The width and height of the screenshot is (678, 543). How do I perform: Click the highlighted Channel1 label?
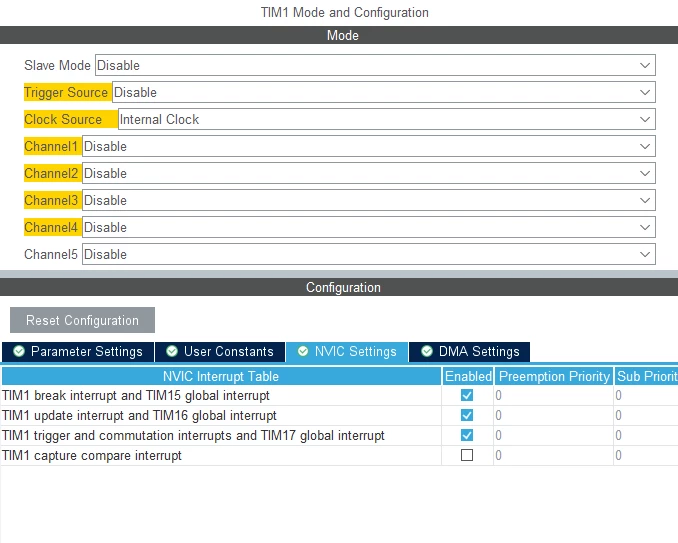51,146
